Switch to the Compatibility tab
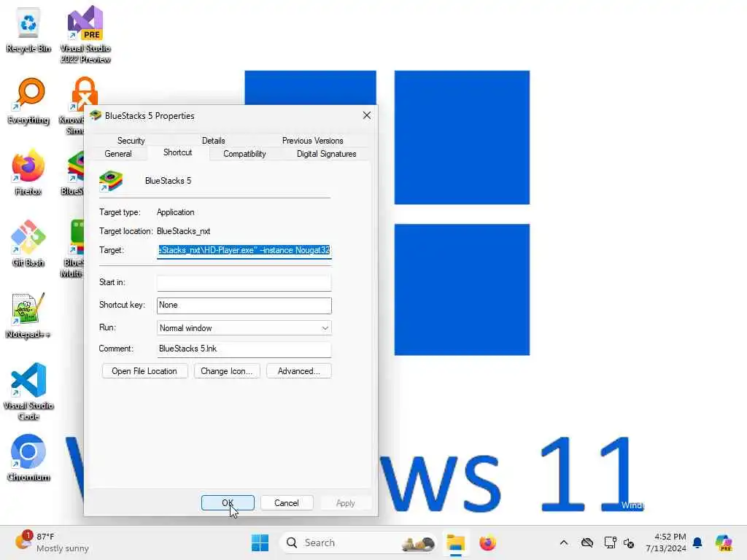 coord(244,154)
